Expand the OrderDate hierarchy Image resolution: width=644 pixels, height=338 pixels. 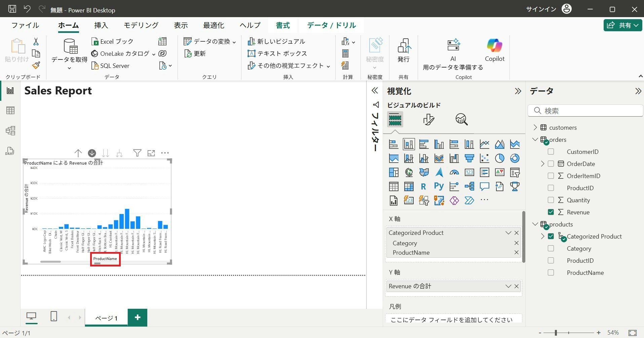point(542,164)
